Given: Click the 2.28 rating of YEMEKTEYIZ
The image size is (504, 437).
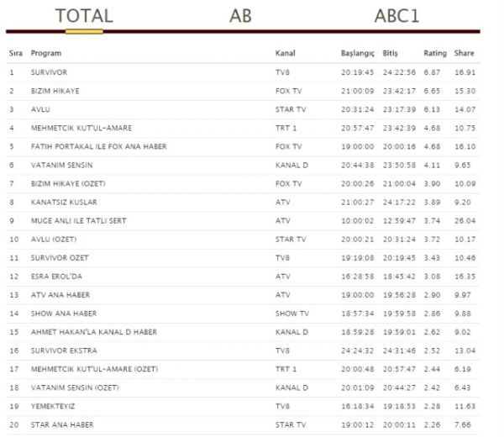Looking at the screenshot, I should point(432,407).
